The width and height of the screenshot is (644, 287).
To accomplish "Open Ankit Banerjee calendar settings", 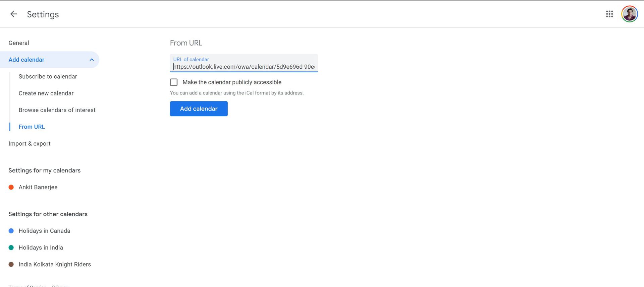I will click(x=38, y=187).
